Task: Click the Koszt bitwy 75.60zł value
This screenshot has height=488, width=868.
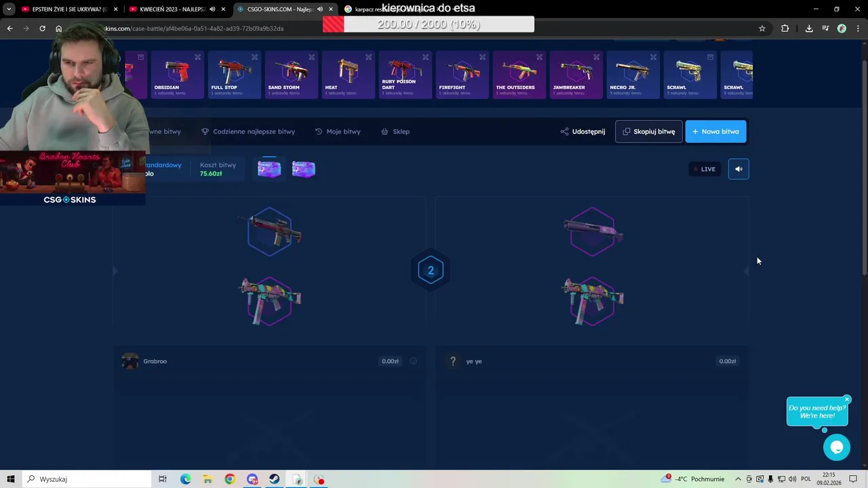Action: click(211, 174)
